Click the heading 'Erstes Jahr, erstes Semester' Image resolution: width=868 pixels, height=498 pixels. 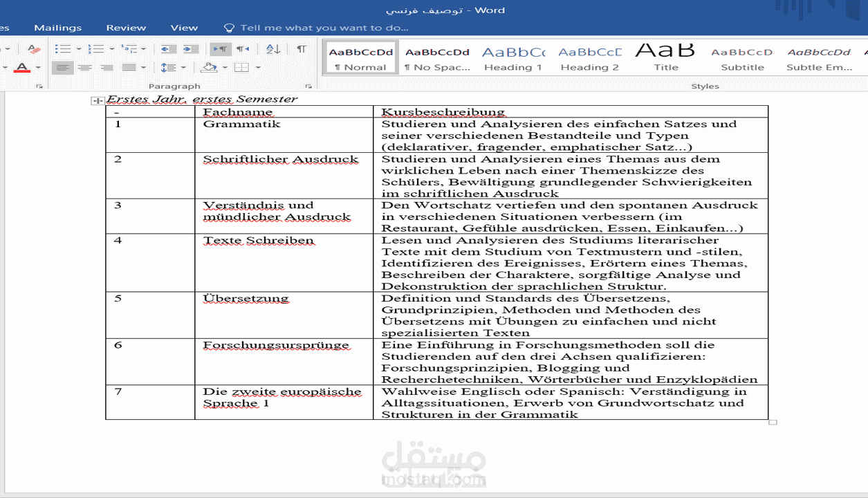click(202, 99)
